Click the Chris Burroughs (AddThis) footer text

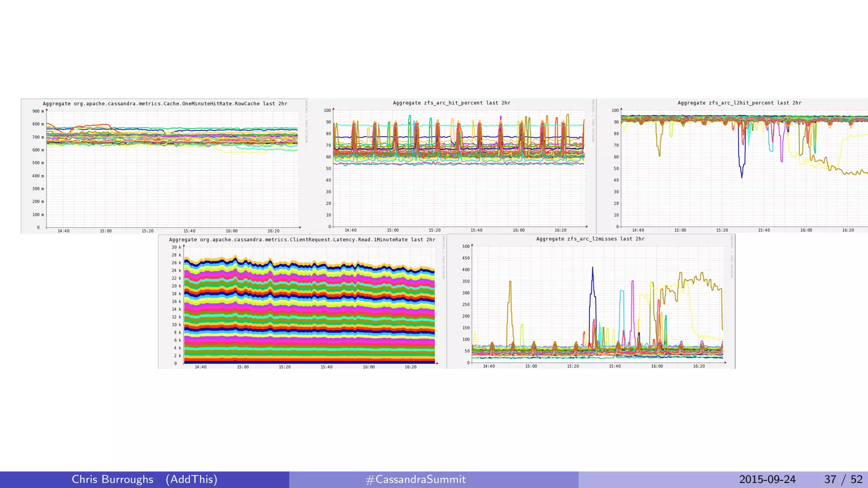[144, 479]
